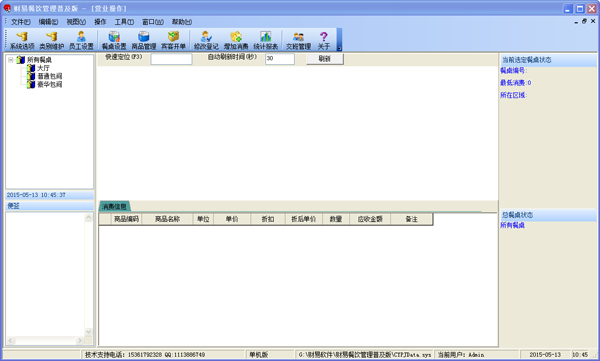Open 餐桌设置 table settings

click(x=114, y=41)
